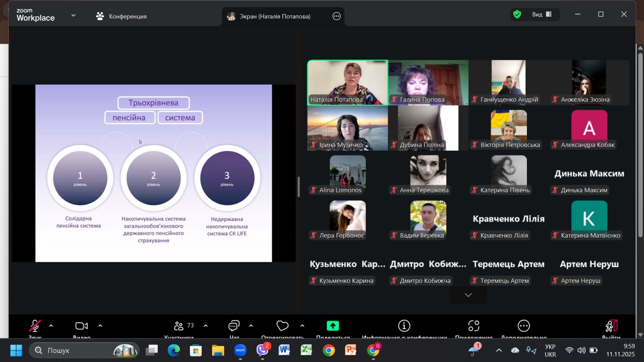Click the Leave meeting icon
The width and height of the screenshot is (644, 362).
[x=611, y=326]
